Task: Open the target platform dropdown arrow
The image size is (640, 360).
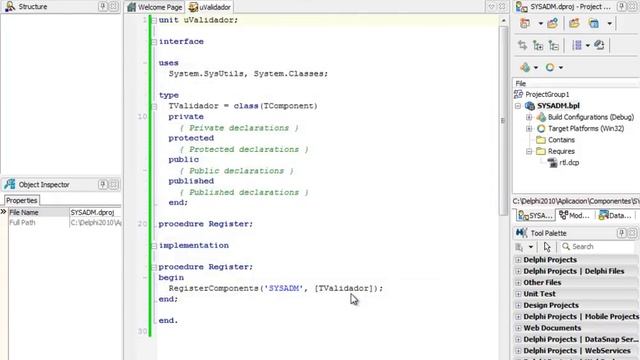Action: 561,67
